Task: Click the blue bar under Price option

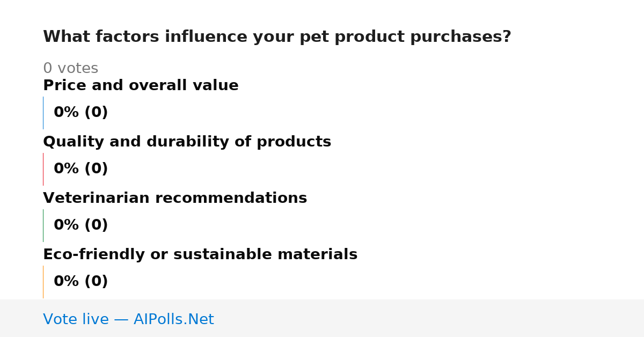Action: [43, 113]
